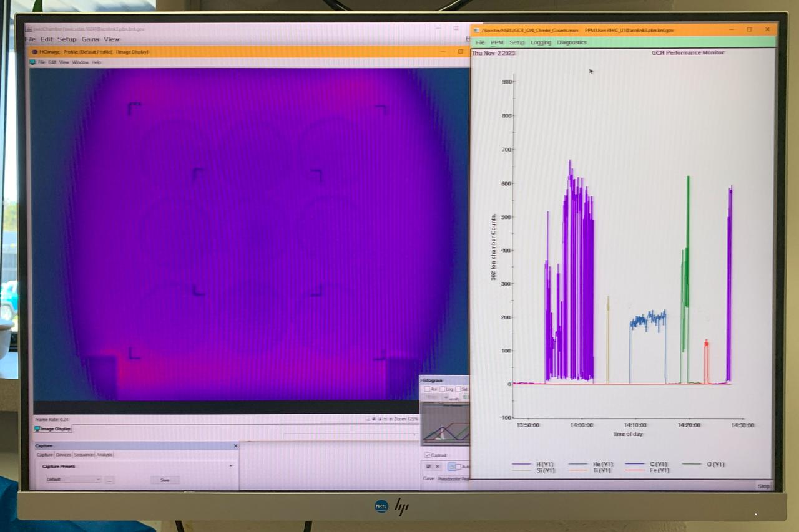Collapse the Capture Presets section expander
The image size is (799, 532).
point(230,465)
